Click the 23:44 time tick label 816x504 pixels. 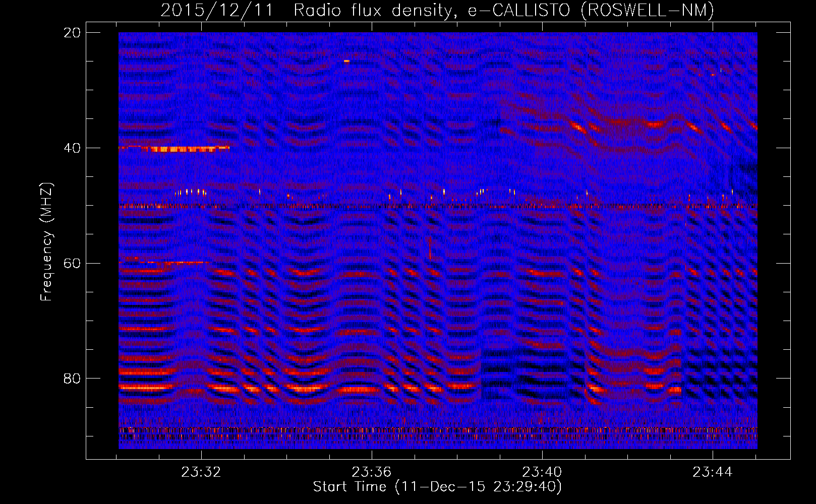point(713,472)
